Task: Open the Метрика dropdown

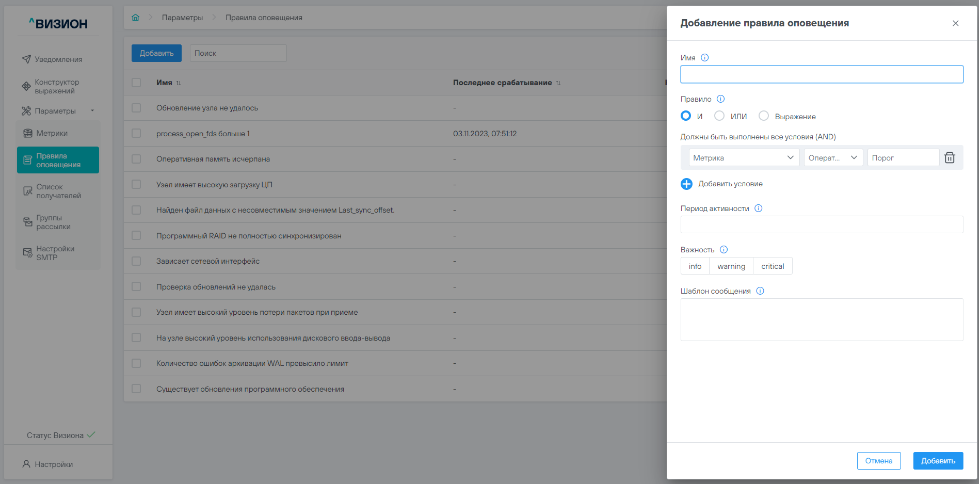Action: click(744, 157)
